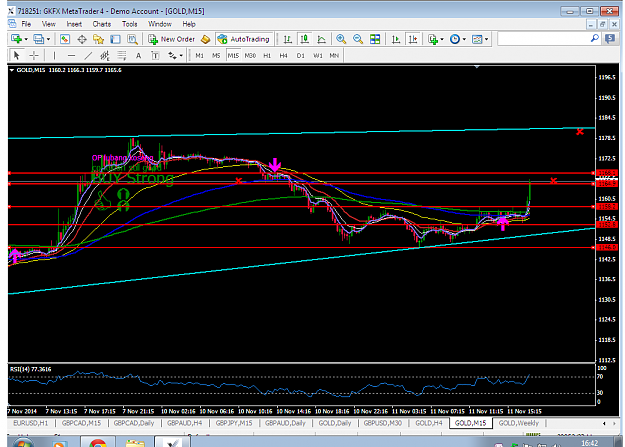Toggle chart shift icon

click(413, 39)
